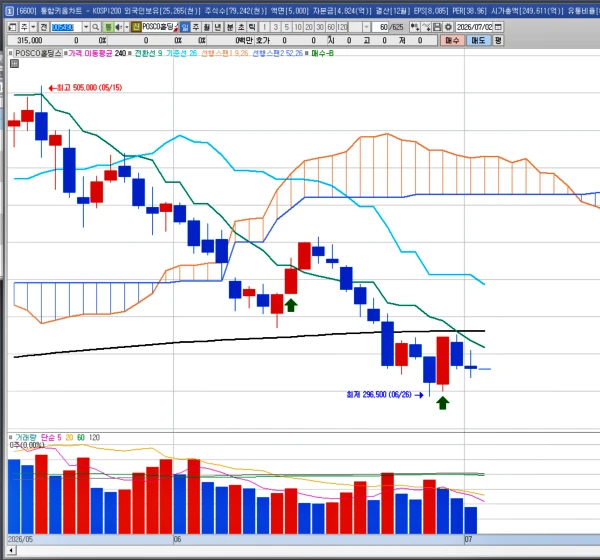The image size is (600, 560).
Task: Select the 월 monthly chart period
Action: (207, 27)
